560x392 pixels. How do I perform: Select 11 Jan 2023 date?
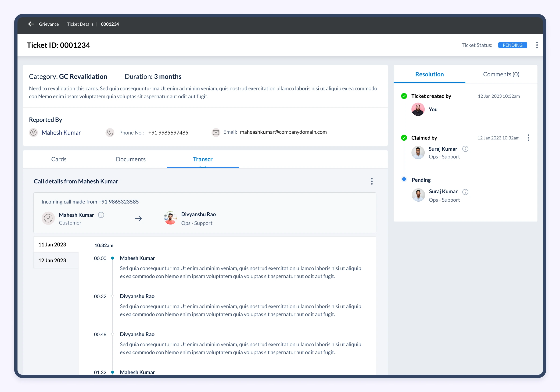pos(56,245)
